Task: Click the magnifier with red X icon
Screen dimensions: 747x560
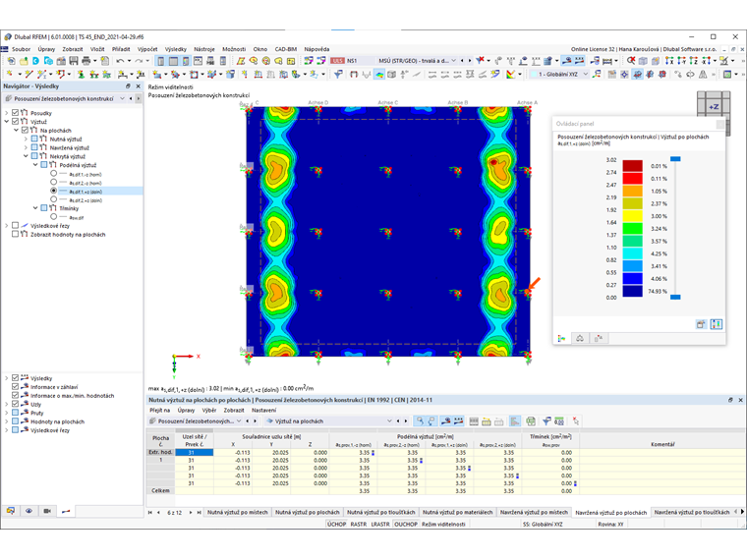Action: pos(630,61)
